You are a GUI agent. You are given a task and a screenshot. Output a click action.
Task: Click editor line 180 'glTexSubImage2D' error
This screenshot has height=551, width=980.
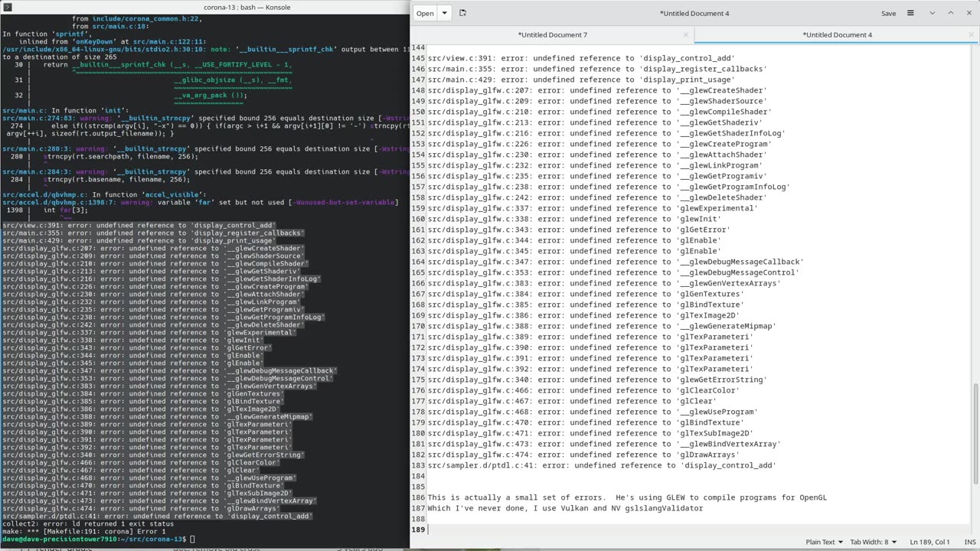590,433
